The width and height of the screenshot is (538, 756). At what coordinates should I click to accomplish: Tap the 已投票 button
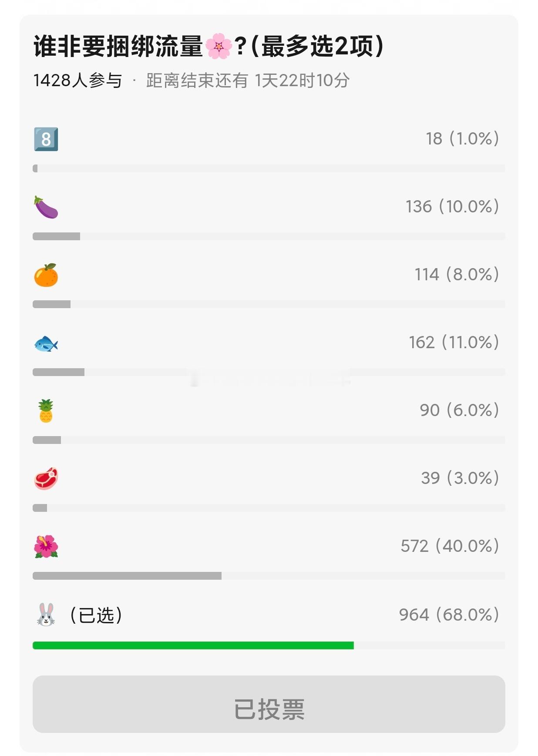point(269,704)
